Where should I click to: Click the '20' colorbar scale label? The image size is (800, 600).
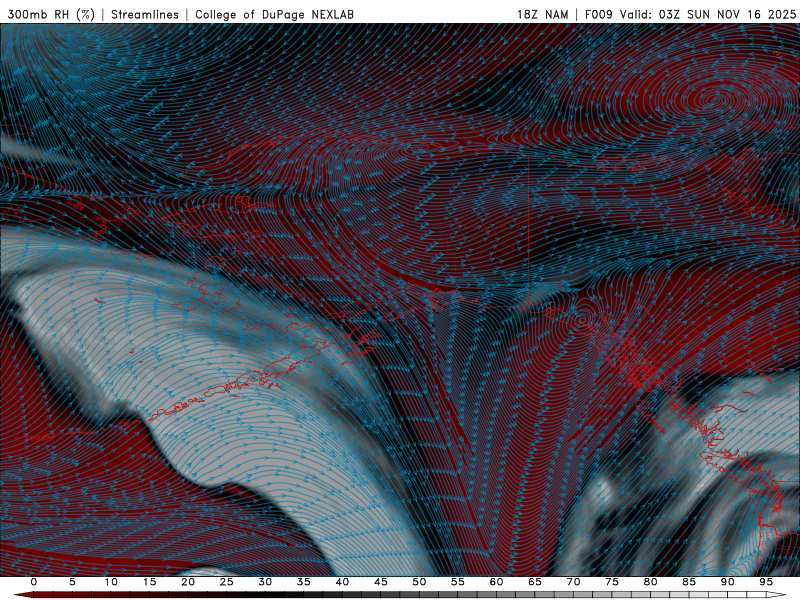click(188, 582)
